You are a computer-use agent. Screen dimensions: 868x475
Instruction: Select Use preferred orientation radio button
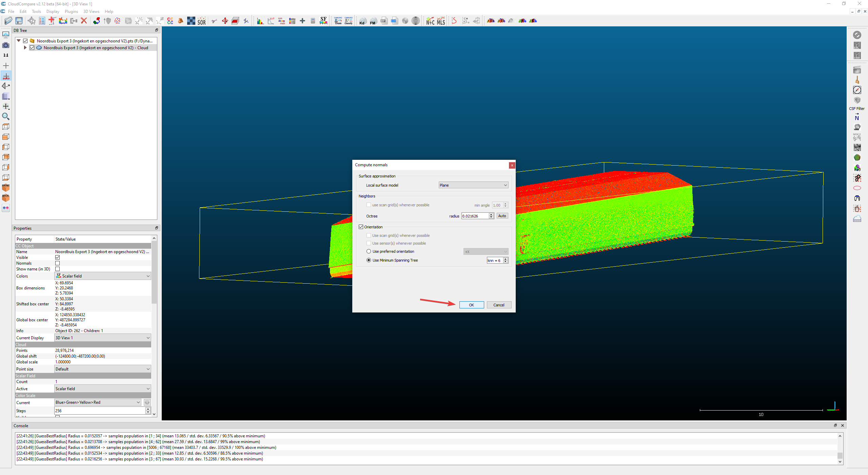[x=369, y=251]
